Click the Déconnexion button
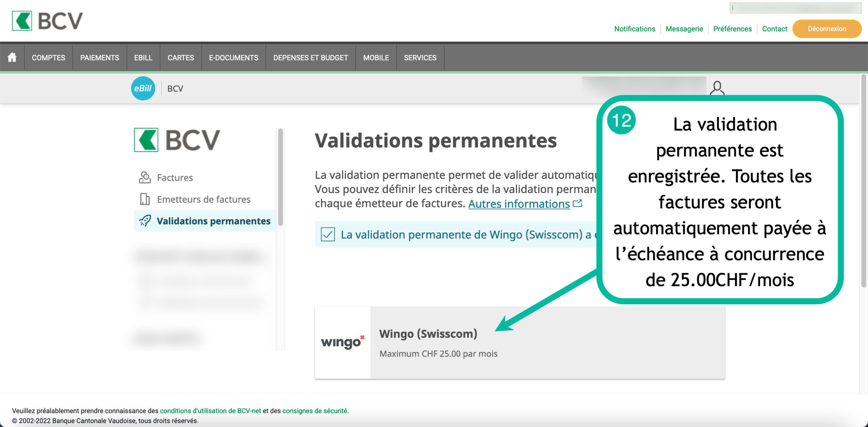Image resolution: width=868 pixels, height=427 pixels. [x=827, y=29]
